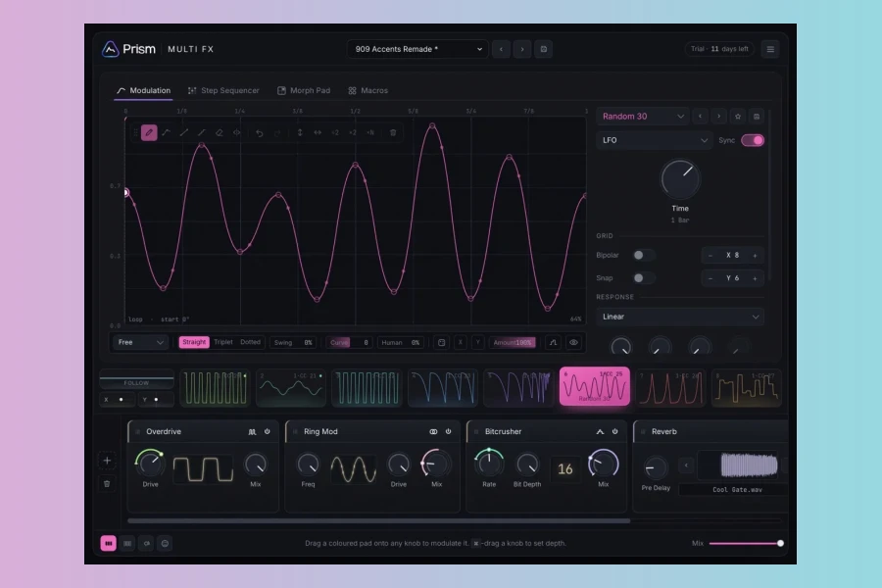Toggle Overdrive power button
The height and width of the screenshot is (588, 882).
click(268, 431)
